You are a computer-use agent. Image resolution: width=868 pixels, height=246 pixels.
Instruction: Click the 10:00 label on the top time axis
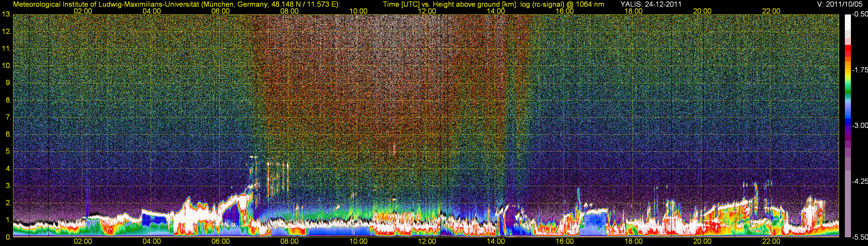(x=358, y=11)
